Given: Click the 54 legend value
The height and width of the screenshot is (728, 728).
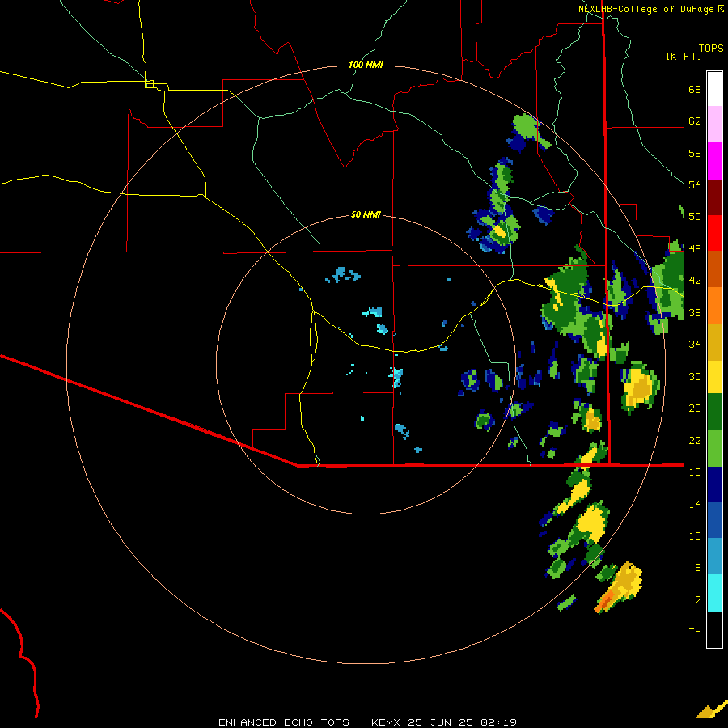Looking at the screenshot, I should tap(695, 184).
